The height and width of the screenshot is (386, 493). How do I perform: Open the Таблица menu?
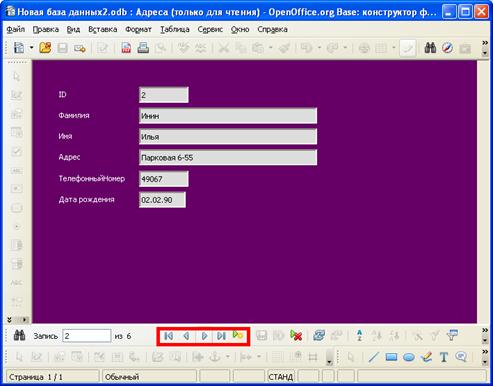point(175,29)
